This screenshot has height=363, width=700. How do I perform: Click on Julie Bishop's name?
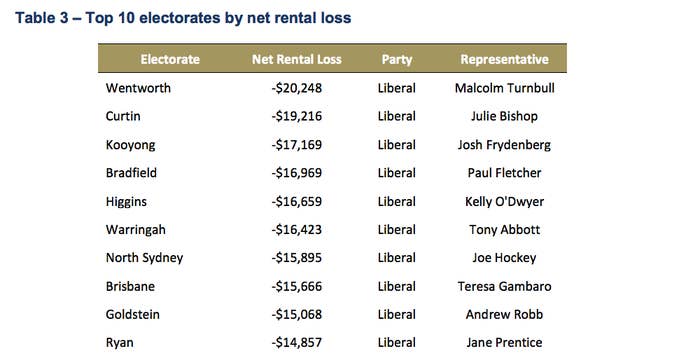[504, 116]
